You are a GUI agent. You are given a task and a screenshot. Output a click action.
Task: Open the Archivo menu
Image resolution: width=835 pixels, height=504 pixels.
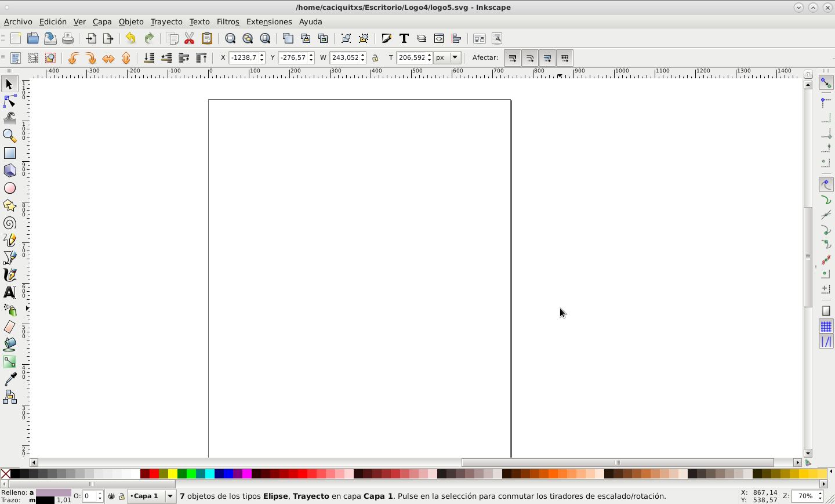click(x=18, y=21)
